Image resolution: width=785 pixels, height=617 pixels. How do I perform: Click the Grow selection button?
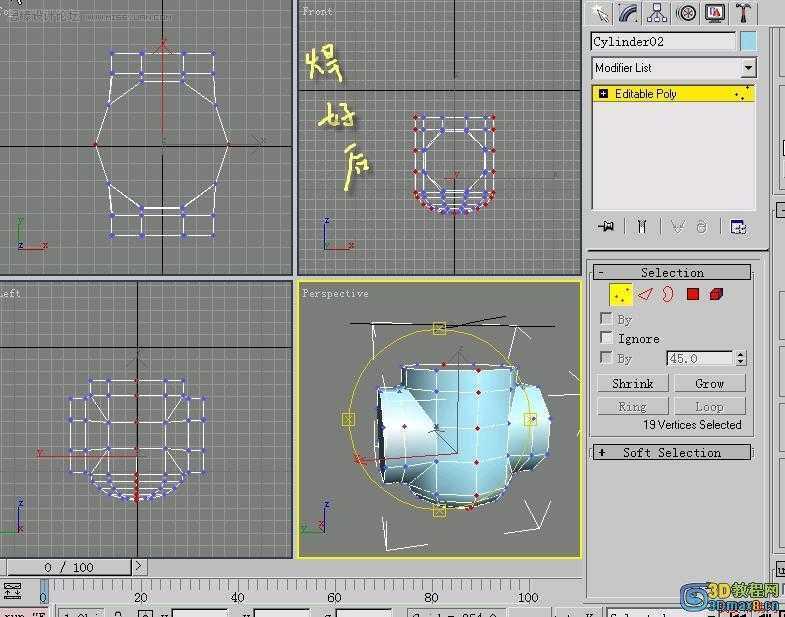(x=709, y=384)
